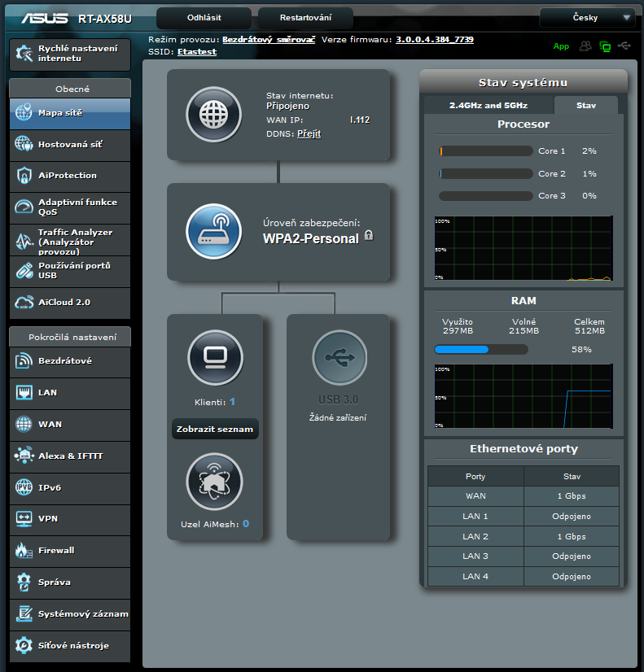The height and width of the screenshot is (672, 644).
Task: Select the wireless router security icon
Action: coord(214,231)
